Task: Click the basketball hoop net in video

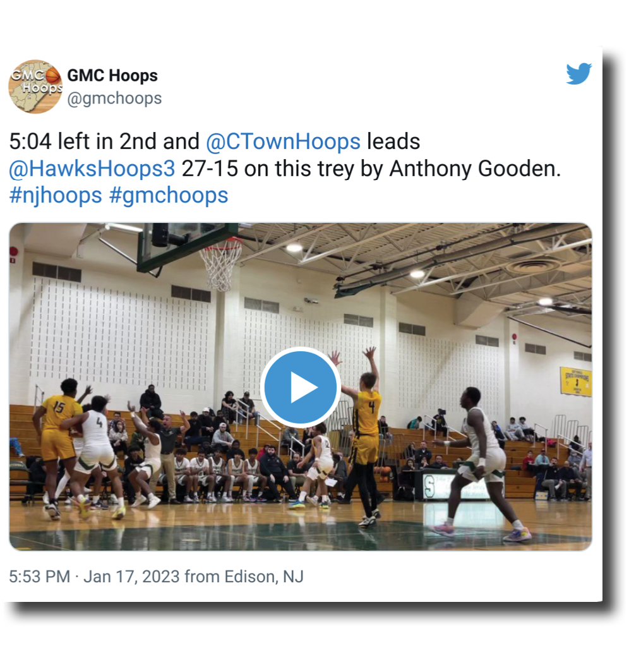Action: [220, 263]
